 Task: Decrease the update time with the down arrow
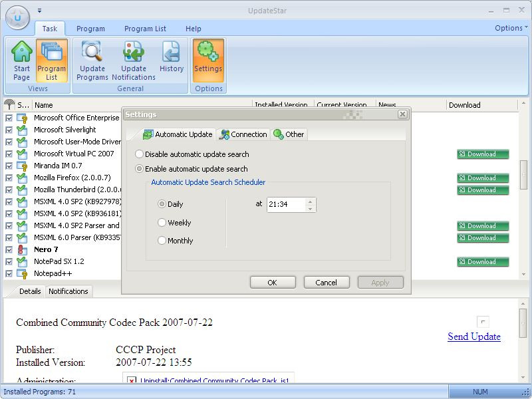click(x=310, y=208)
